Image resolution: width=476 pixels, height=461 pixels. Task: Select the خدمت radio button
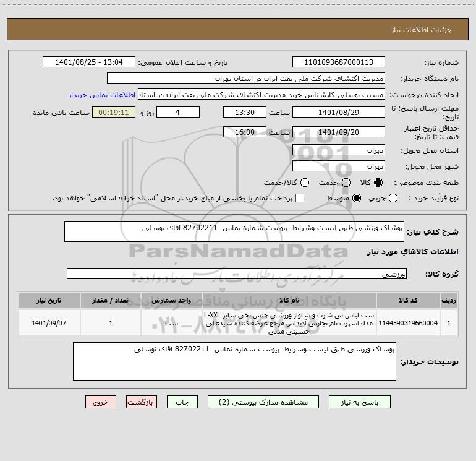346,183
